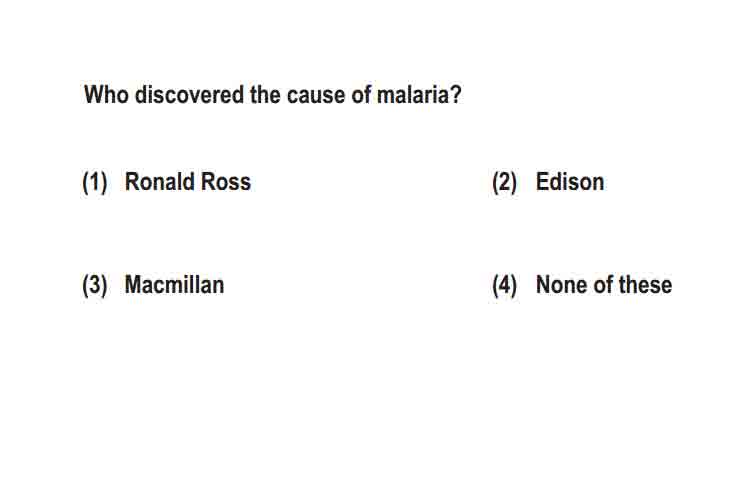Click the question mark ending the question
Image resolution: width=750 pixels, height=500 pixels.
[x=456, y=95]
